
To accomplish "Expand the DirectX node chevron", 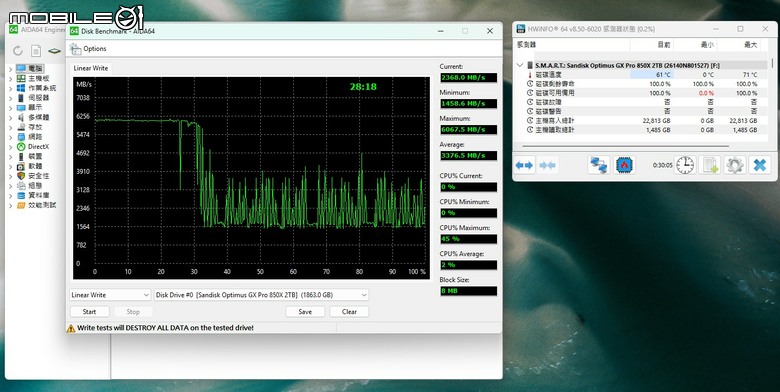I will pyautogui.click(x=10, y=147).
